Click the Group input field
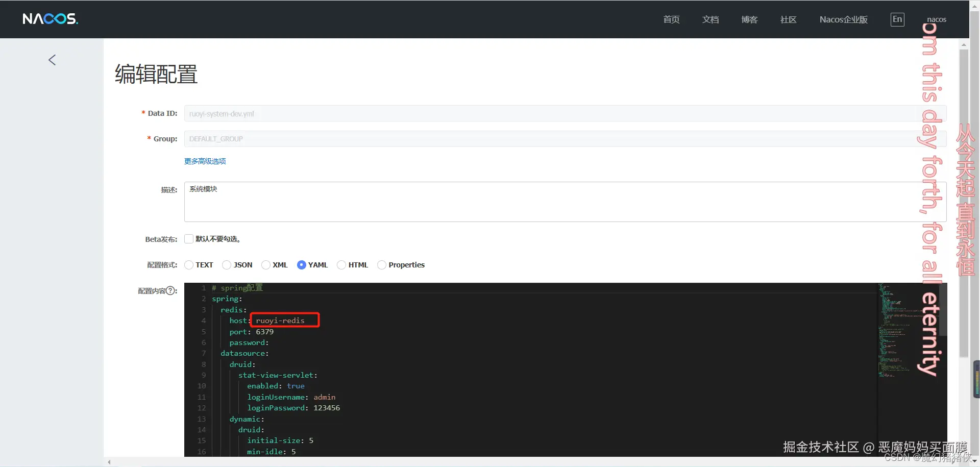 [x=565, y=139]
